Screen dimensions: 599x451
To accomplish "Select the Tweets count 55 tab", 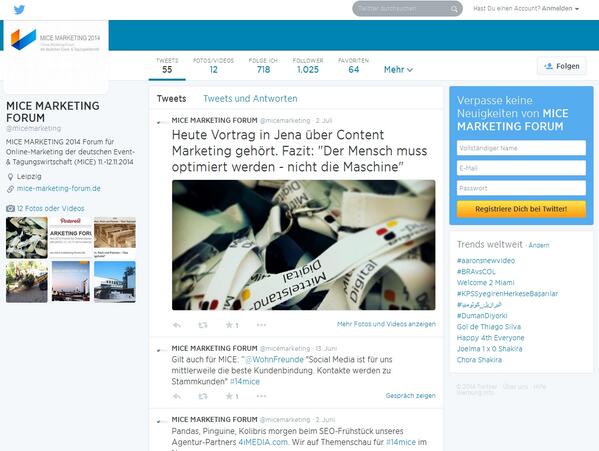I will tap(167, 66).
